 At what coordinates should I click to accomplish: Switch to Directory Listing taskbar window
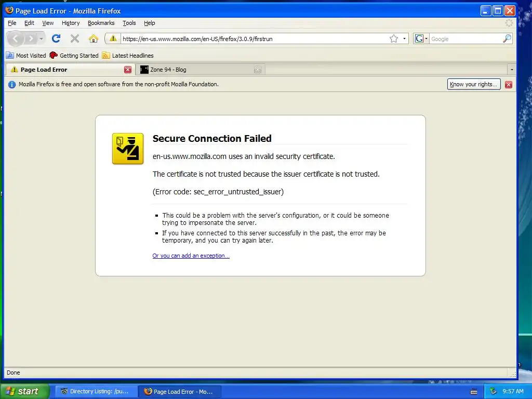[96, 391]
